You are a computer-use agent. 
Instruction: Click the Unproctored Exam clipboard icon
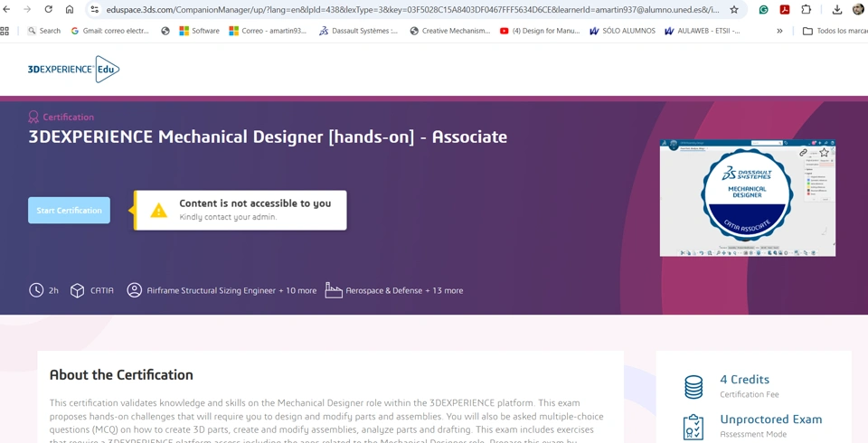[x=693, y=427]
